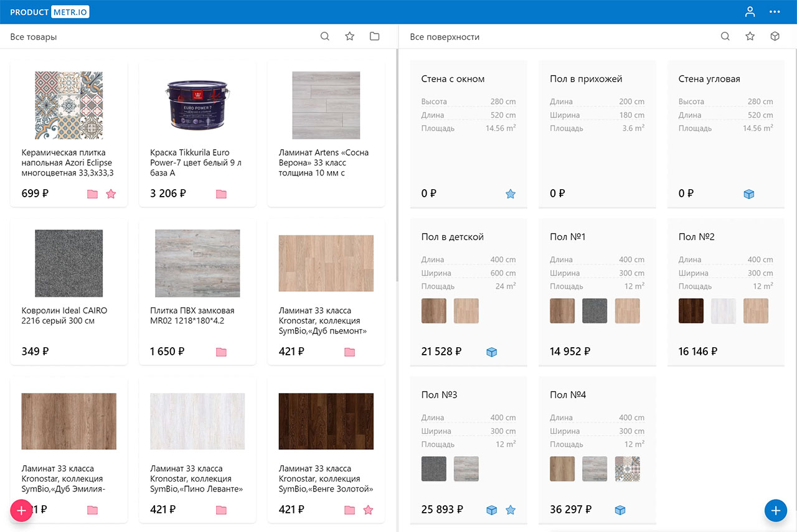Viewport: 797px width, 532px height.
Task: Click folder icon on «Дуб Эмилия» laminate card
Action: (92, 510)
